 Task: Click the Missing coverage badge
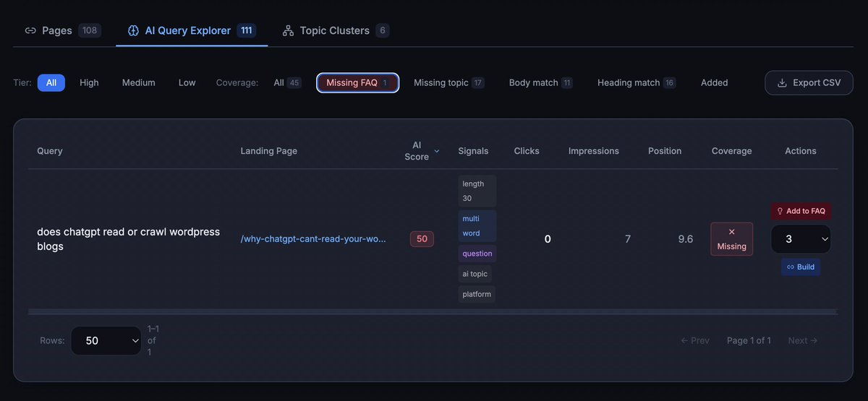pyautogui.click(x=731, y=239)
